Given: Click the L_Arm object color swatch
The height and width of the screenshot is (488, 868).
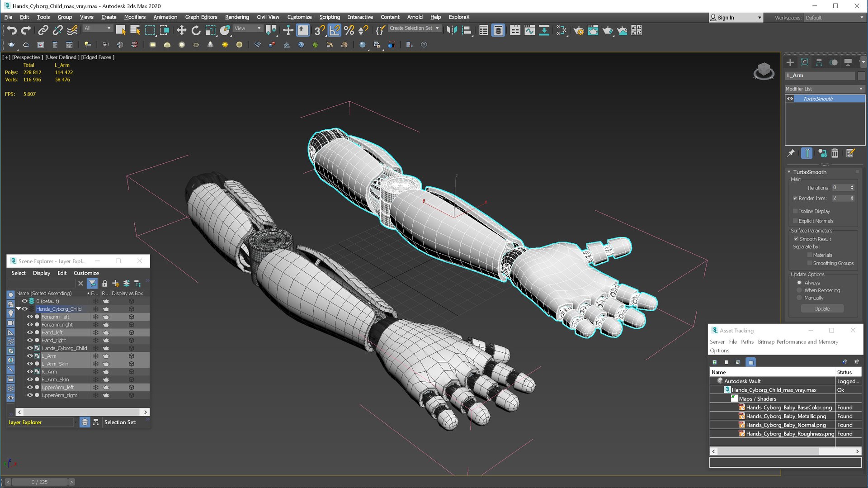Looking at the screenshot, I should coord(861,76).
